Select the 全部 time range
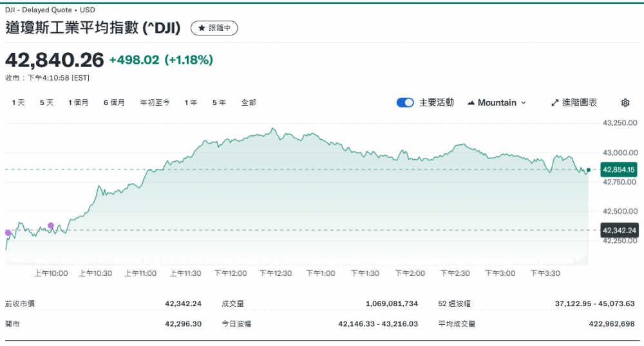 click(249, 102)
